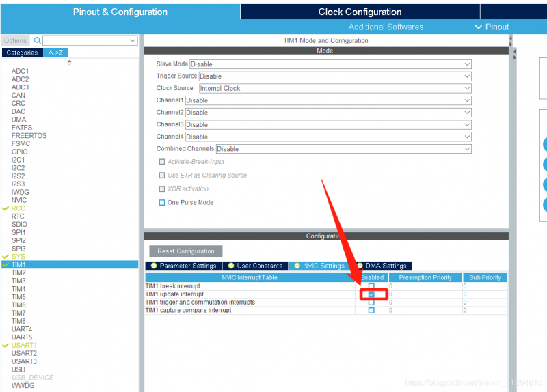Enable TIM1 break interrupt checkbox
Screen dimensions: 547x392
coord(371,286)
